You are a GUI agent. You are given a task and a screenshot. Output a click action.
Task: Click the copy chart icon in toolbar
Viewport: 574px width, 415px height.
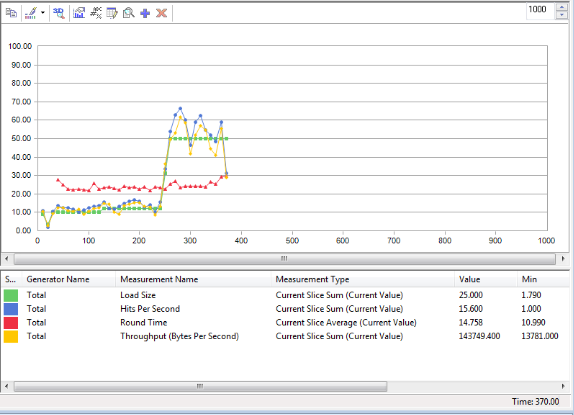(x=11, y=13)
